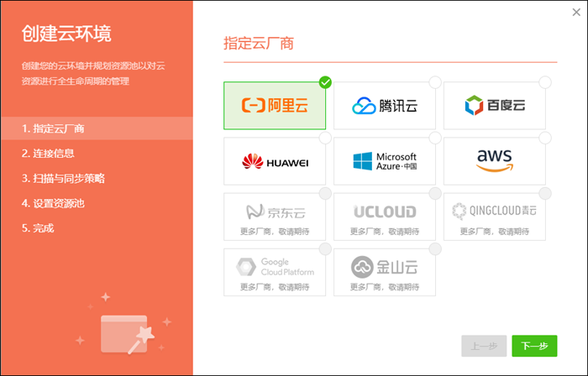588x376 pixels.
Task: Select the 阿里云 vendor card
Action: pyautogui.click(x=275, y=106)
